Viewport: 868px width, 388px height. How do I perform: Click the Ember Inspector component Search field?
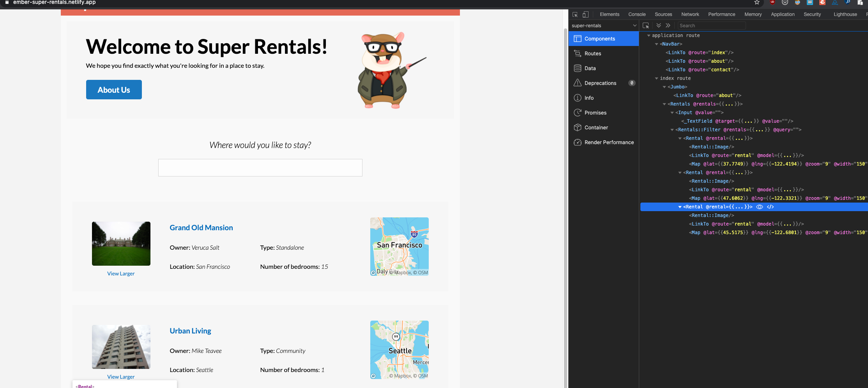pyautogui.click(x=711, y=26)
